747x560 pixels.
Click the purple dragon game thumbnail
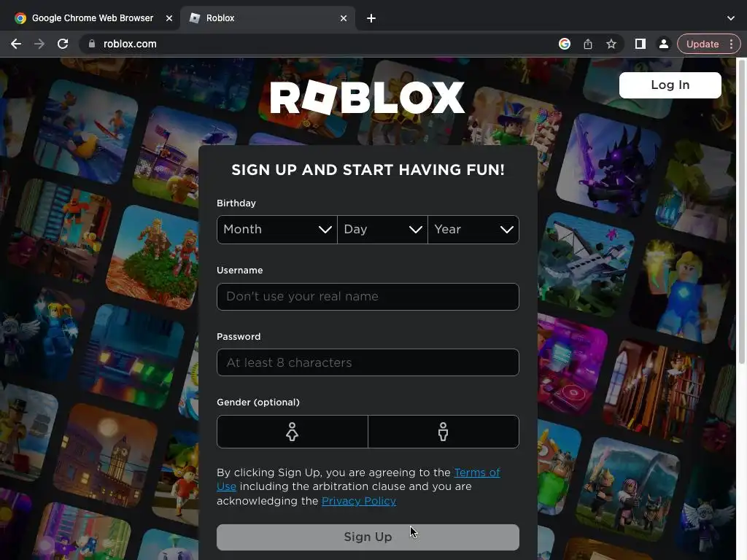tap(608, 166)
